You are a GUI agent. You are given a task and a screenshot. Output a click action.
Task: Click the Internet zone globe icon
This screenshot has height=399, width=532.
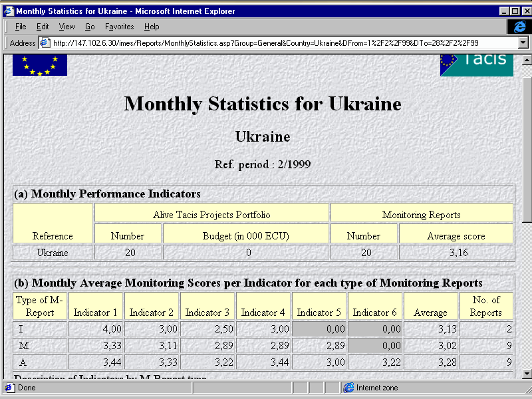pos(348,388)
